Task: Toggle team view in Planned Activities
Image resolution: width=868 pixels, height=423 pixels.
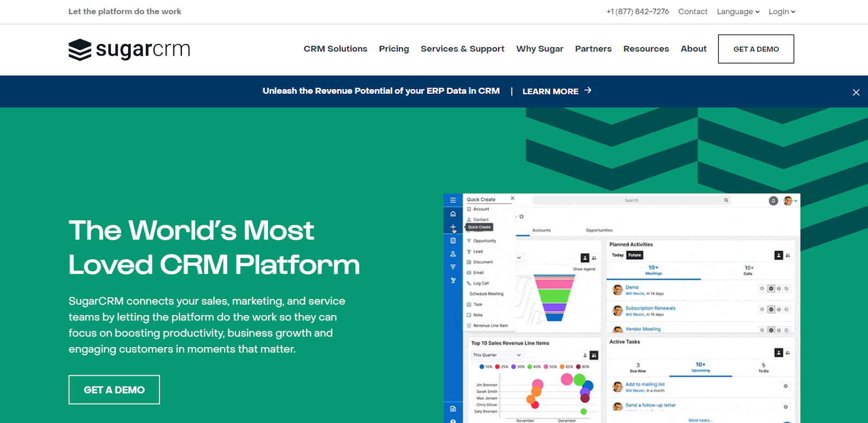Action: point(788,255)
